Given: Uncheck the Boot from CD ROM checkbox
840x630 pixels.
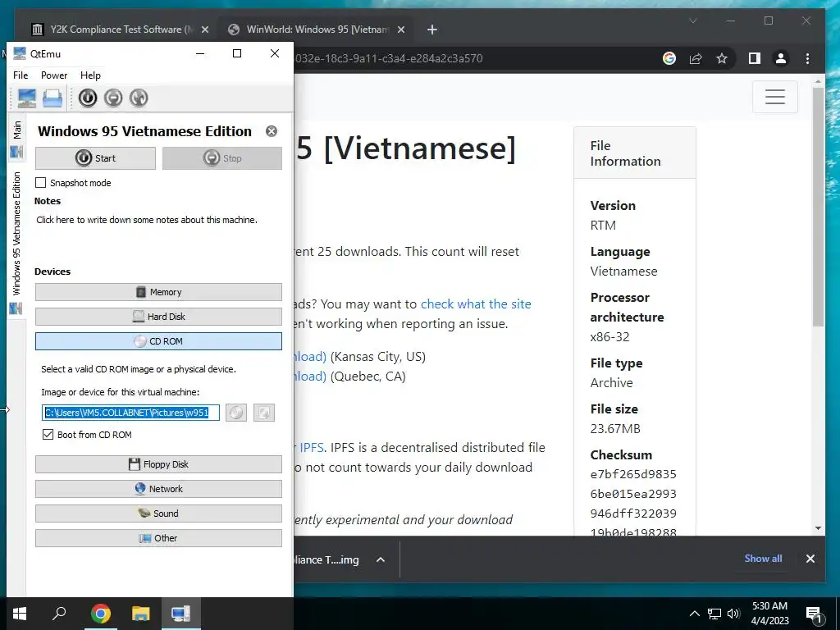Looking at the screenshot, I should point(48,435).
